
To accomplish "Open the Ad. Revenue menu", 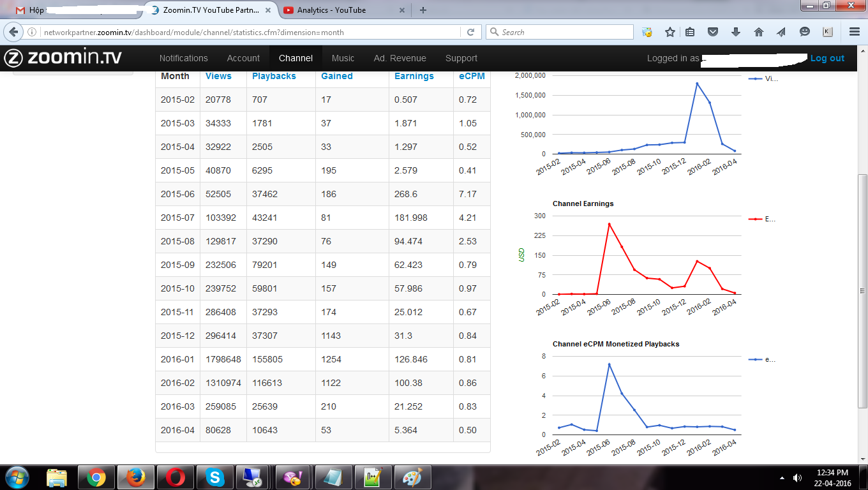I will (x=400, y=58).
